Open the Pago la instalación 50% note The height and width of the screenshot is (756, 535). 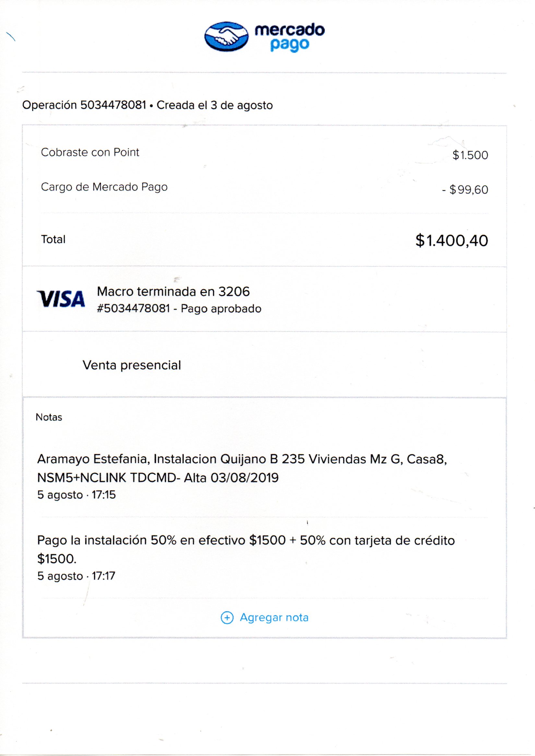click(246, 549)
